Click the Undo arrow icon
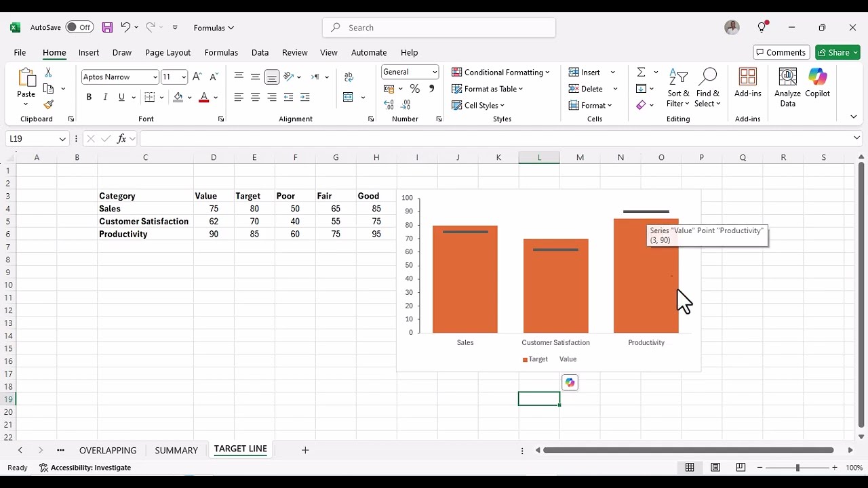 [x=125, y=28]
